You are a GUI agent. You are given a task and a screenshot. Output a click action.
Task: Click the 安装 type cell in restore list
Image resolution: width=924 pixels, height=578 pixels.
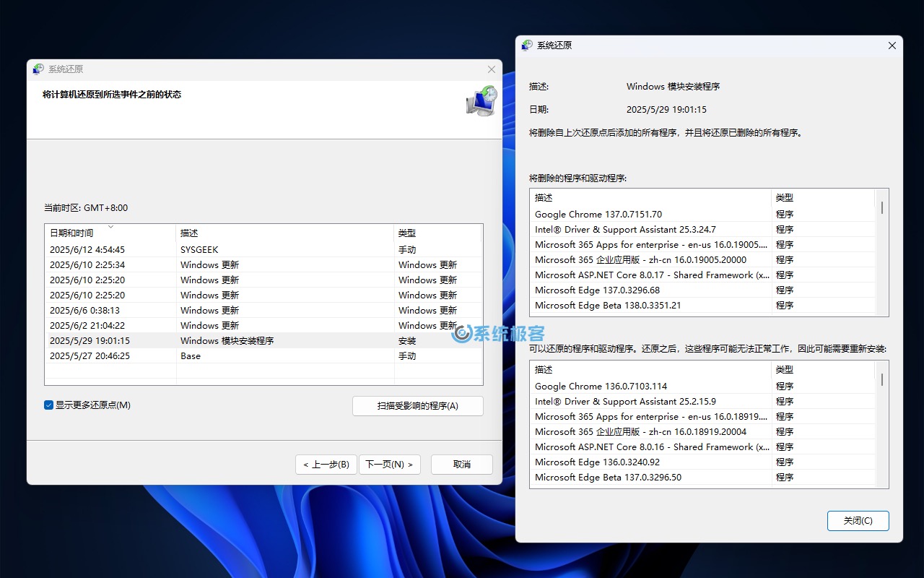click(x=407, y=341)
